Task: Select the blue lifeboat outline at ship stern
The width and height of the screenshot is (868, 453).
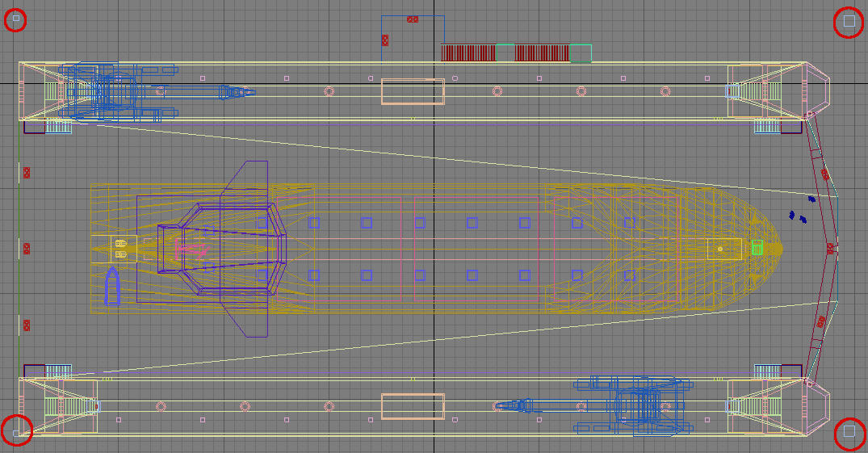Action: tap(111, 288)
